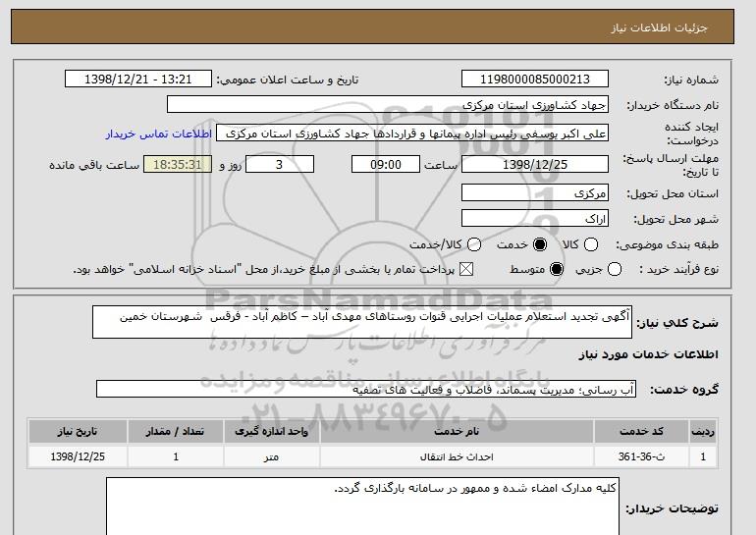Click the announcement date field 1398/12/21 - 13:21
Viewport: 756px width, 535px height.
pos(138,80)
